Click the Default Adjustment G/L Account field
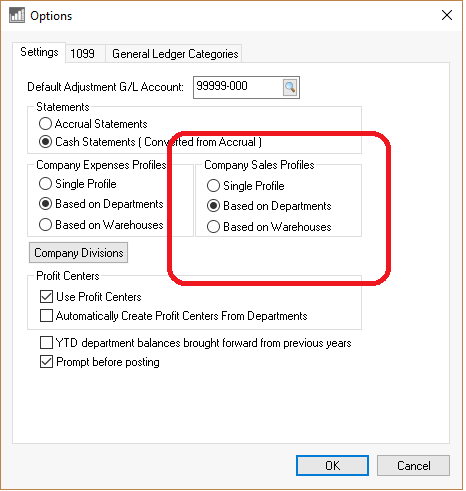Viewport: 466px width, 491px height. 238,87
